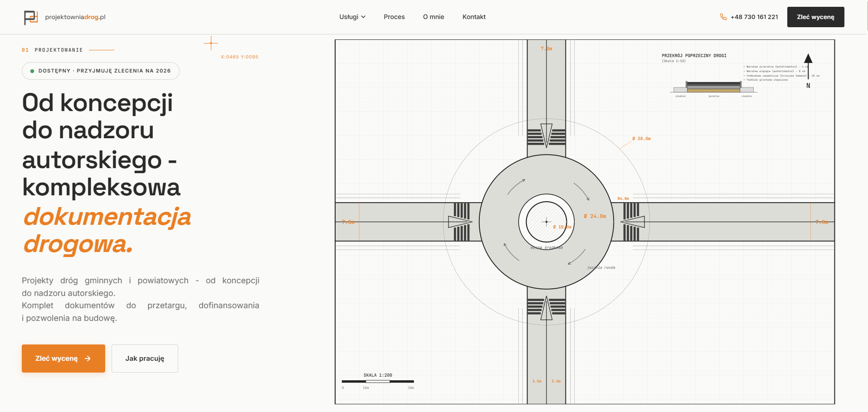Click the Ø 24.0m dimension label
The height and width of the screenshot is (412, 868).
[x=595, y=216]
